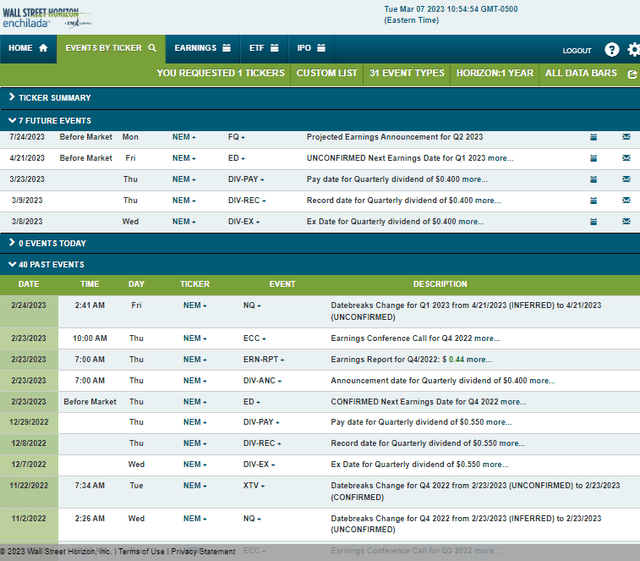Switch to the IPO tab
This screenshot has height=561, width=640.
(x=311, y=49)
